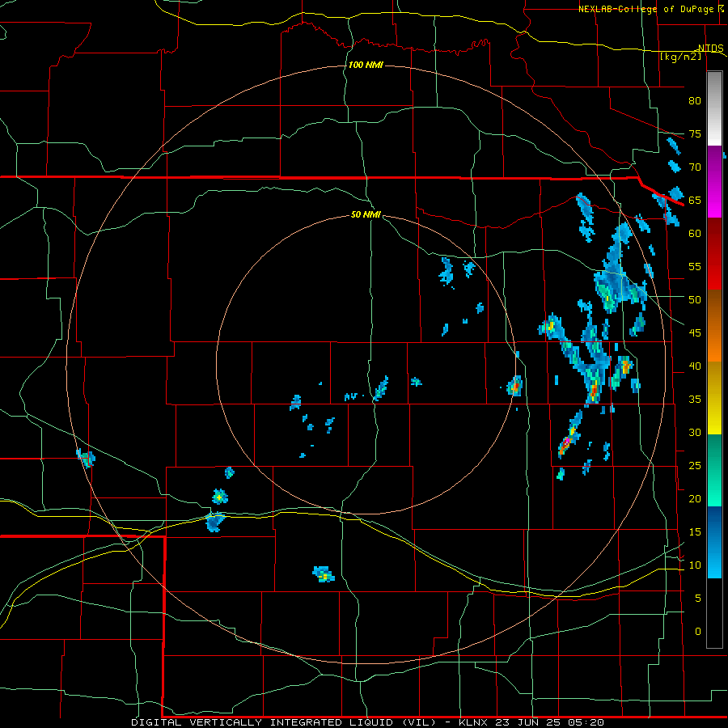Image resolution: width=728 pixels, height=728 pixels.
Task: Select the blue segment of the color bar
Action: [x=714, y=542]
